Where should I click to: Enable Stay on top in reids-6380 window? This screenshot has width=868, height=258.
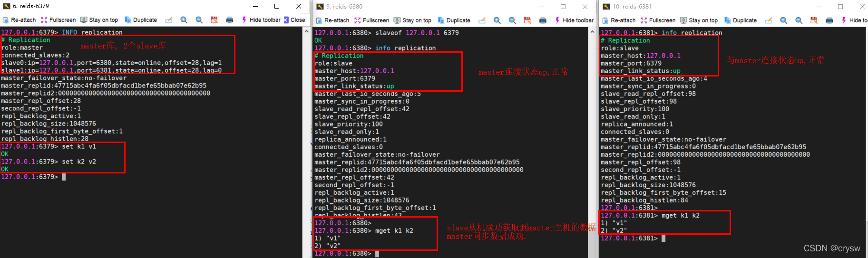412,20
